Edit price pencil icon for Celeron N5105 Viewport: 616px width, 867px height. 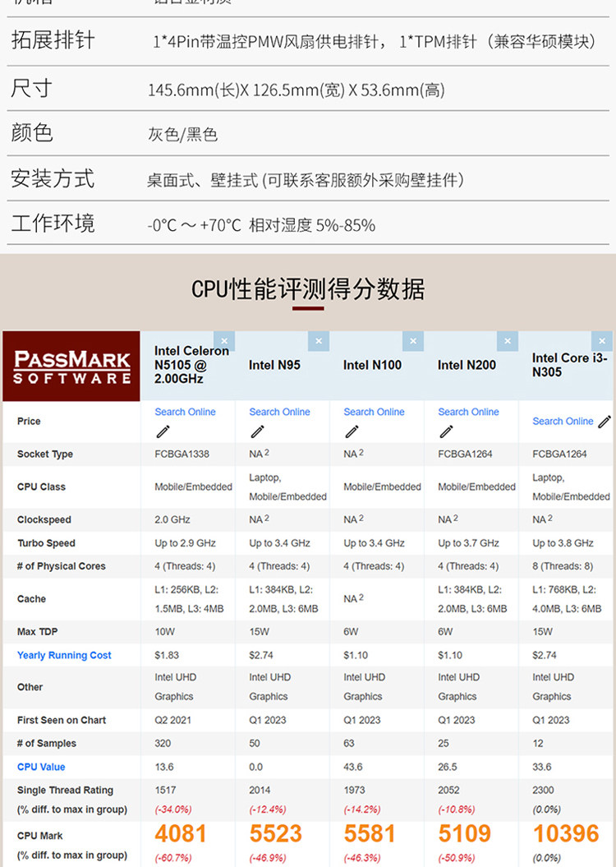point(163,431)
